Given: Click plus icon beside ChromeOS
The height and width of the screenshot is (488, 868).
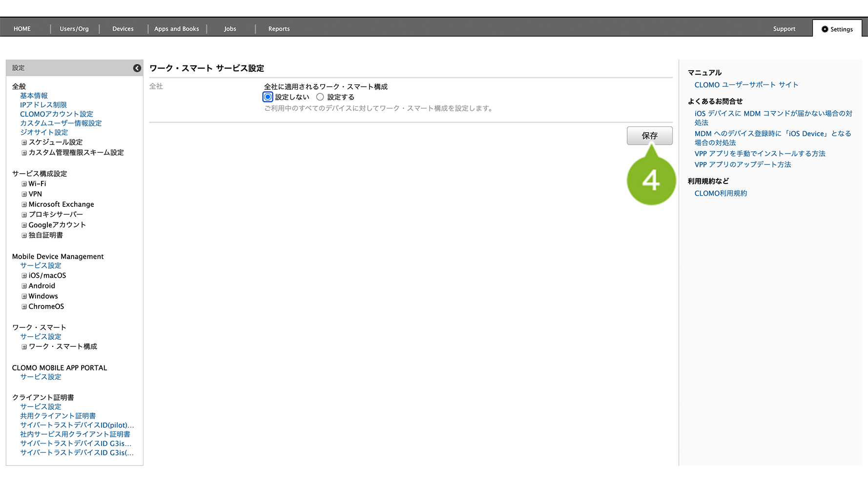Looking at the screenshot, I should click(24, 306).
